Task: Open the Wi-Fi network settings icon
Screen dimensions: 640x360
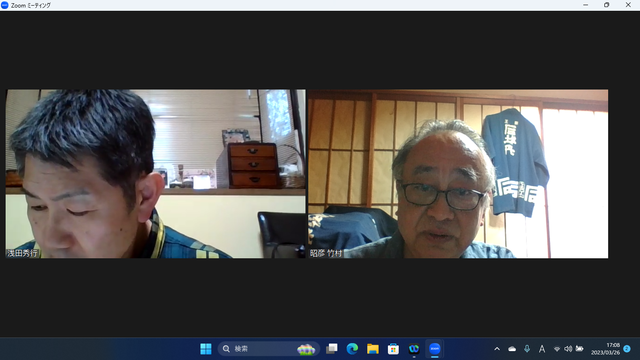Action: (557, 349)
